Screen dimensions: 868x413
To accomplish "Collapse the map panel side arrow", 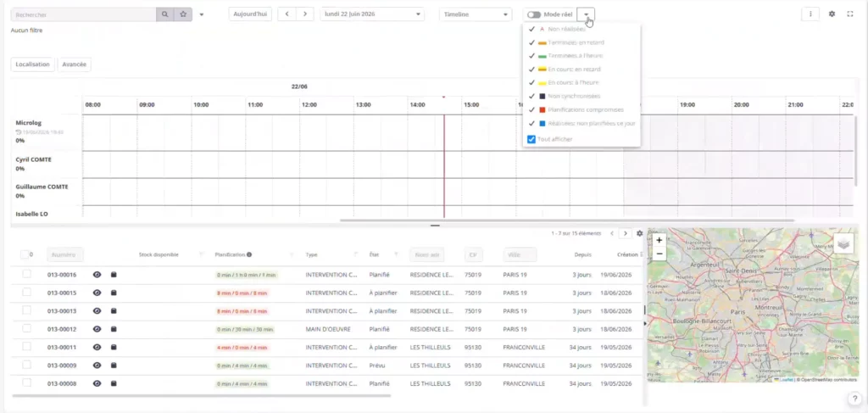I will (645, 323).
